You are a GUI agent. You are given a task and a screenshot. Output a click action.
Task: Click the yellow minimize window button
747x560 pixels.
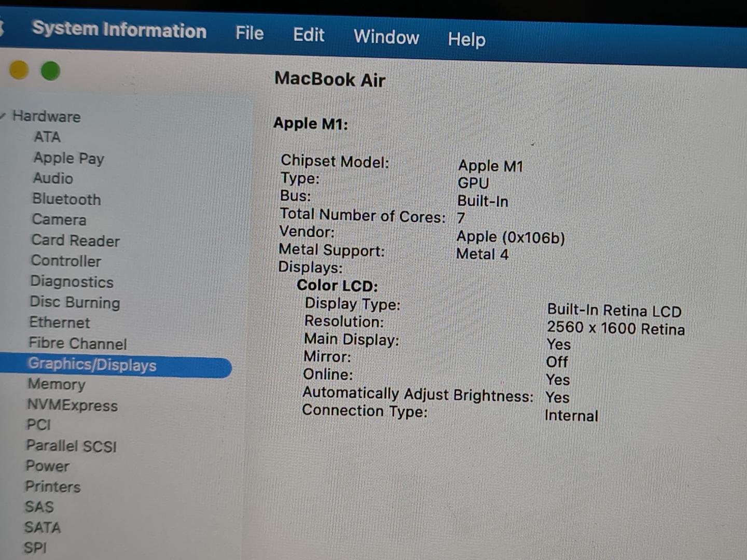tap(19, 69)
